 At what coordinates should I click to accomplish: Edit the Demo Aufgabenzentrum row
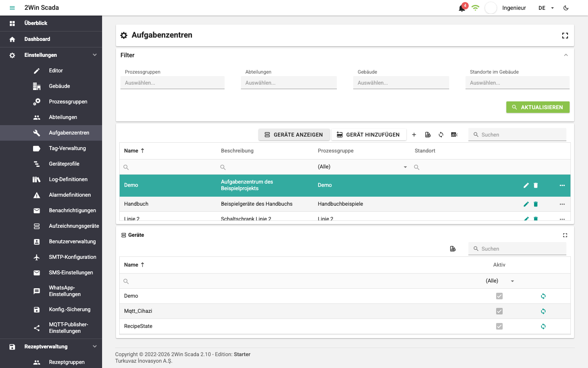point(526,185)
